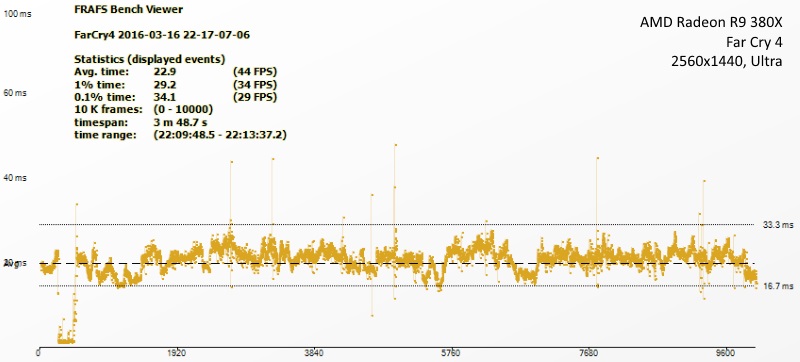The width and height of the screenshot is (800, 362).
Task: Click the timespan value 3 m 48.7 s
Action: (180, 122)
